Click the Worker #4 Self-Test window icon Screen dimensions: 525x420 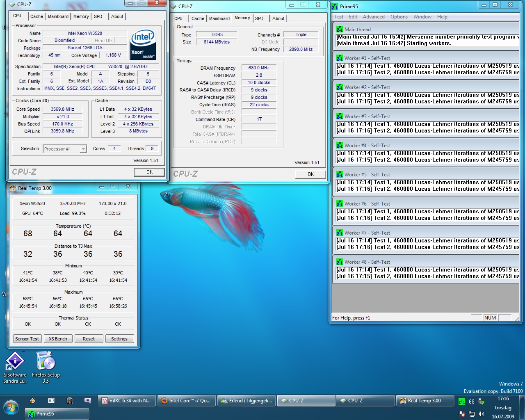pos(340,146)
